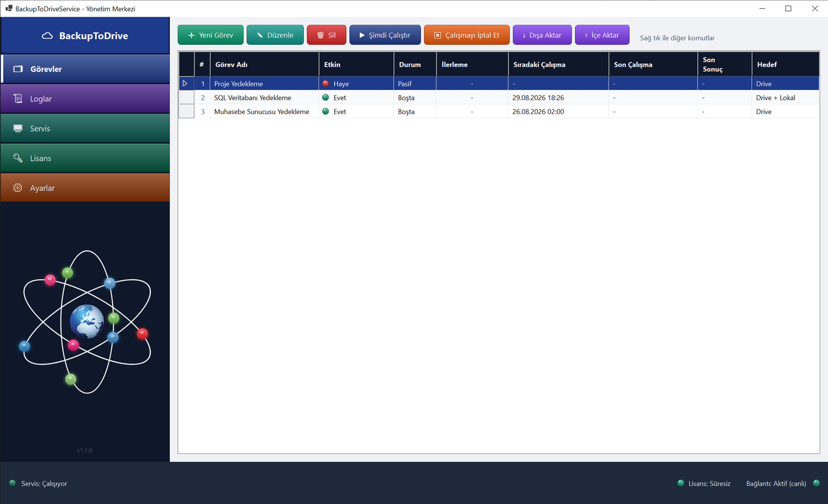Switch to the Servis section
Screen dimensions: 828x504
[x=85, y=128]
